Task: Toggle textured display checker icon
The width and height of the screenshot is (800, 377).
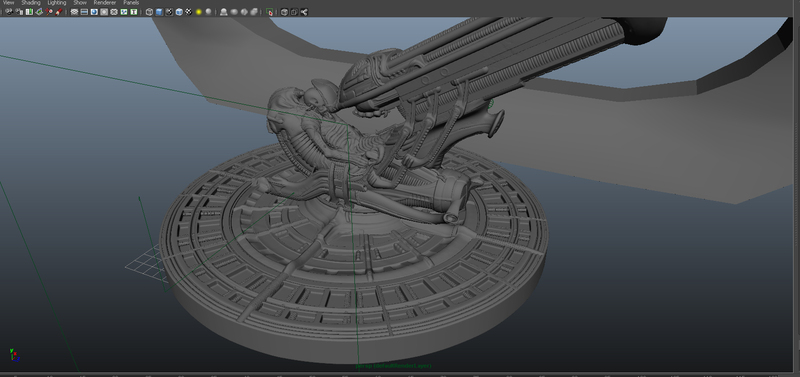Action: click(x=189, y=12)
